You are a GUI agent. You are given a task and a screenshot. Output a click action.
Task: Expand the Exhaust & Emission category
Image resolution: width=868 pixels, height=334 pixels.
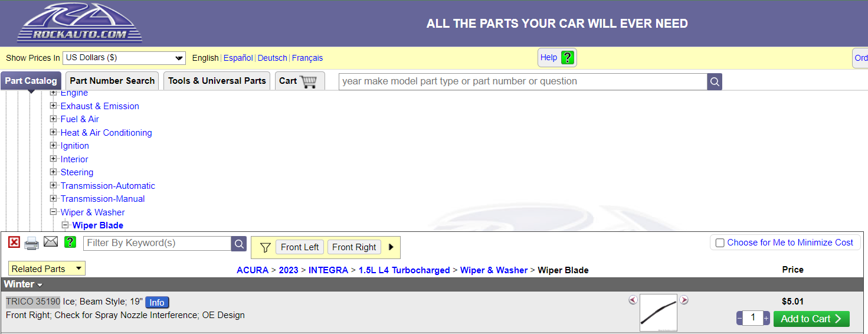point(54,106)
